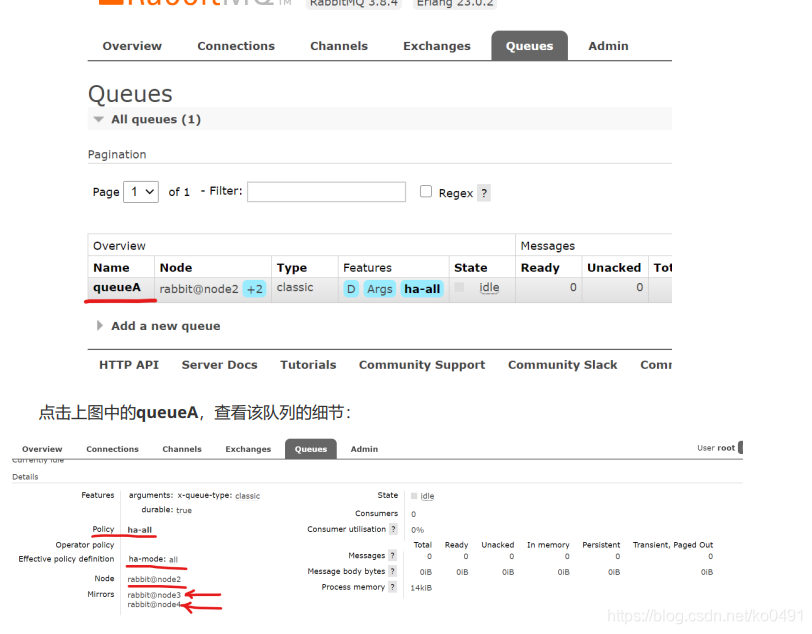Open the Server Docs footer link

[220, 365]
